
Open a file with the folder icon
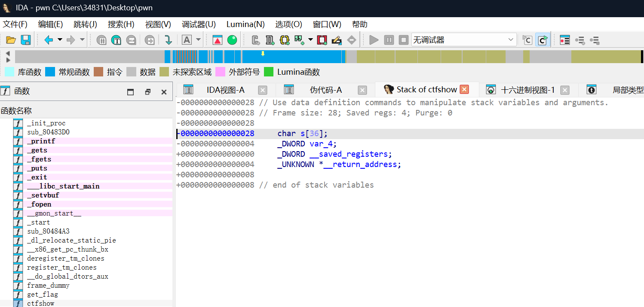(x=11, y=40)
